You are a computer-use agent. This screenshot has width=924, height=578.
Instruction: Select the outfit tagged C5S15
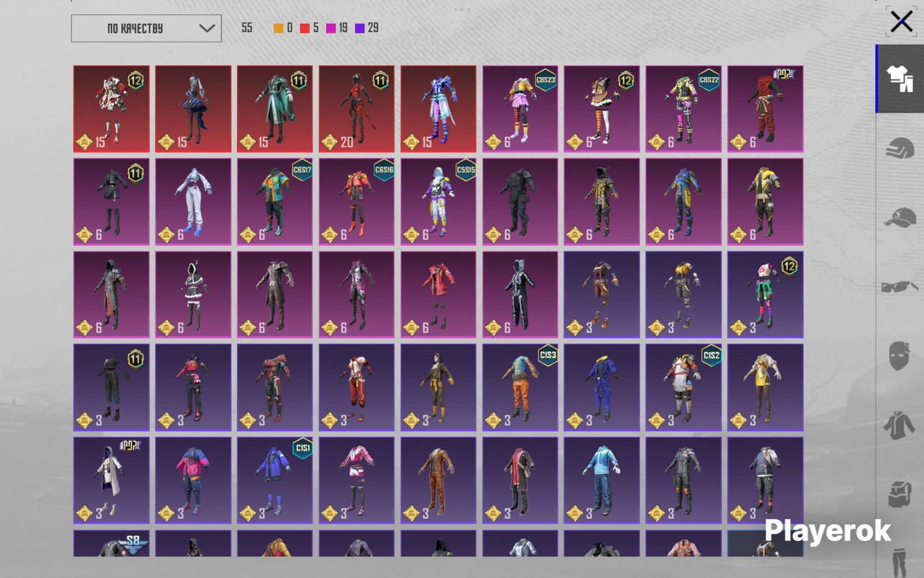tap(439, 202)
